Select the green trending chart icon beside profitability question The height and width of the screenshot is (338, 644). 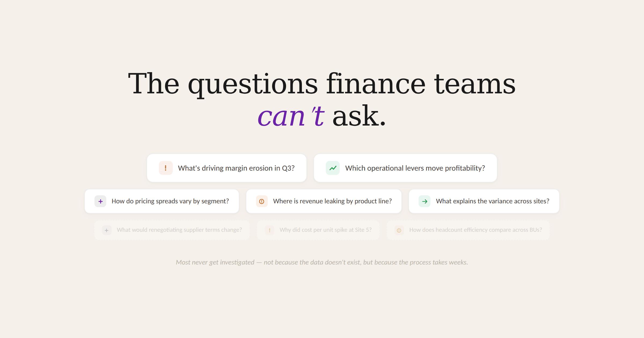pos(332,168)
